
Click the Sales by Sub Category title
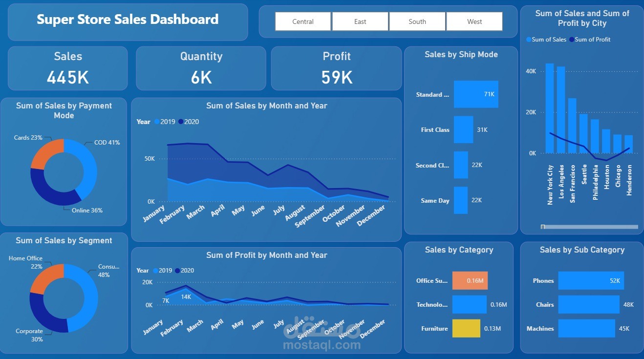pos(582,250)
